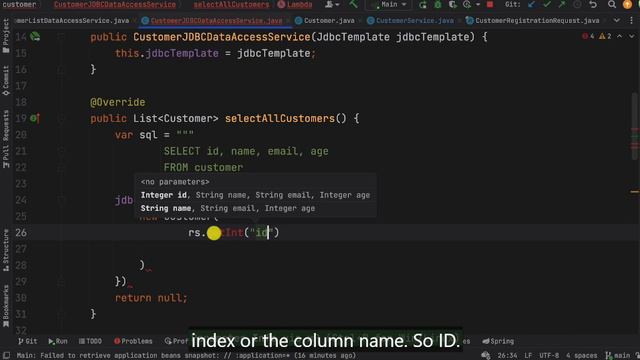Click selectAllCustomers breadcrumb
640x360 pixels.
(x=231, y=4)
